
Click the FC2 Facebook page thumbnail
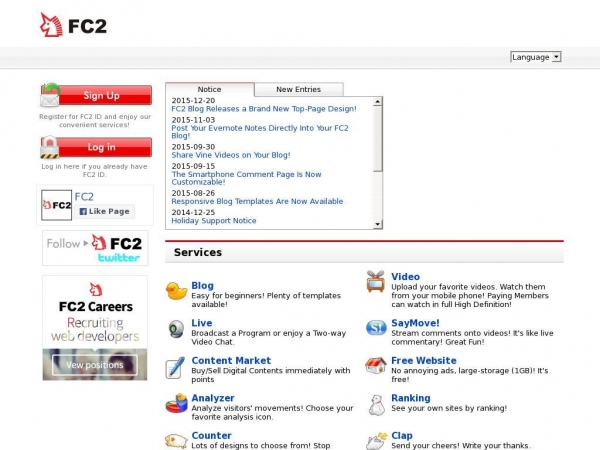point(56,205)
